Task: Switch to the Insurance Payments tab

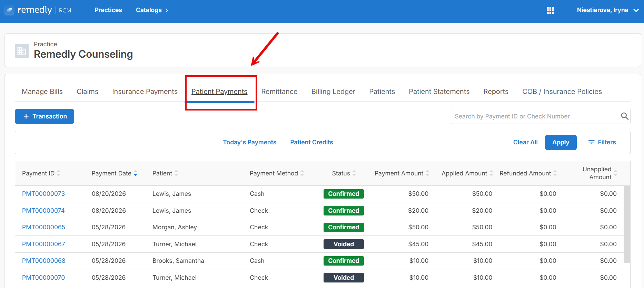Action: [x=145, y=92]
